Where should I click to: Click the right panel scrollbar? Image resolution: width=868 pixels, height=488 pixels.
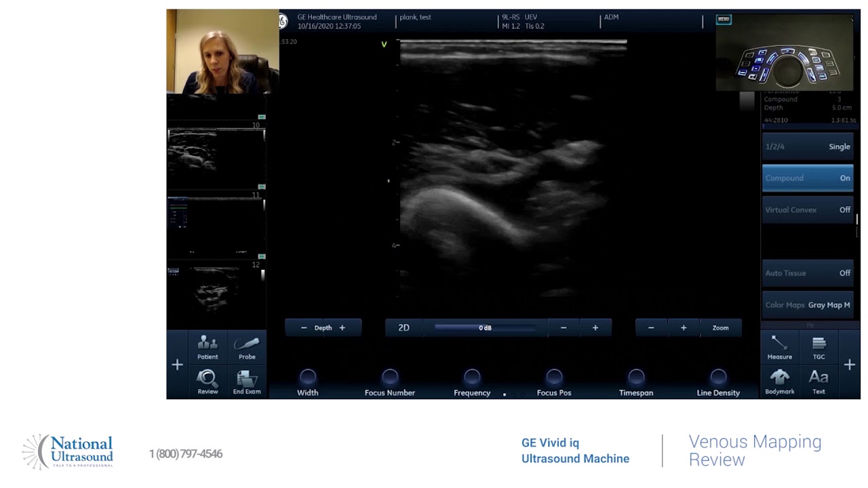point(857,220)
